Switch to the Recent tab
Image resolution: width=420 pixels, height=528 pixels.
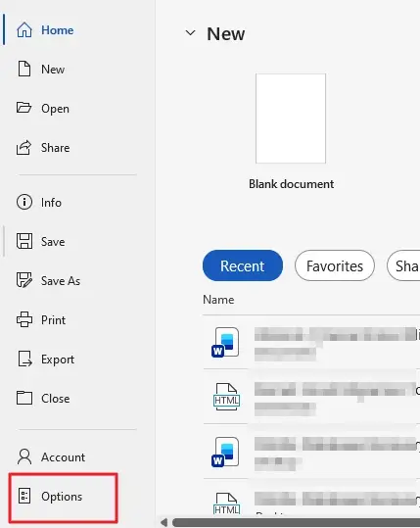(x=243, y=265)
